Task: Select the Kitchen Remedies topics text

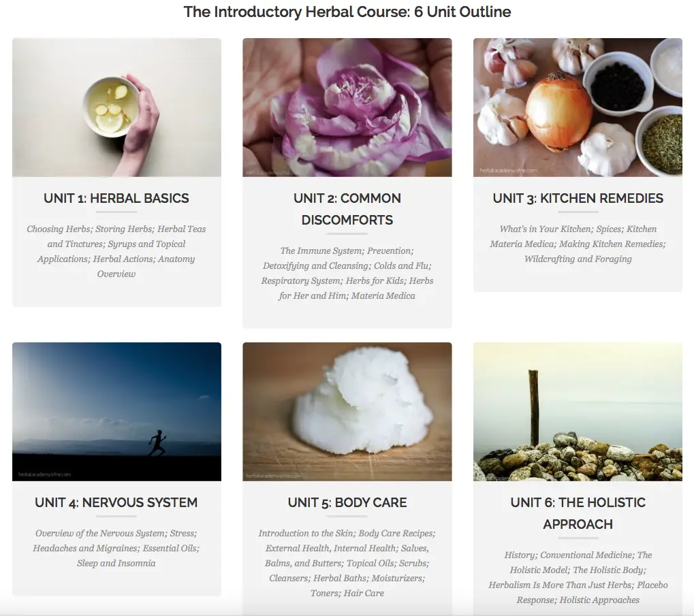Action: pos(578,244)
